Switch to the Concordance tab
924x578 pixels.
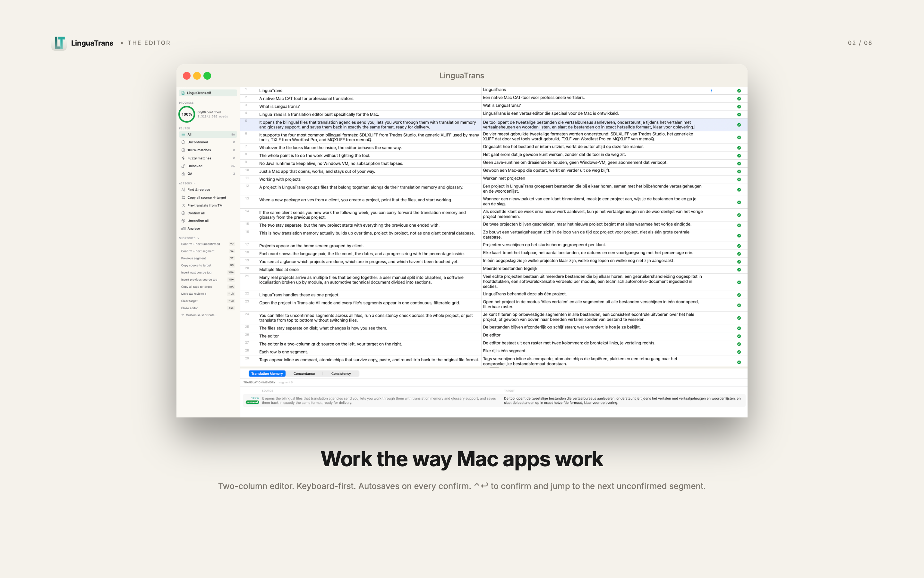(304, 374)
